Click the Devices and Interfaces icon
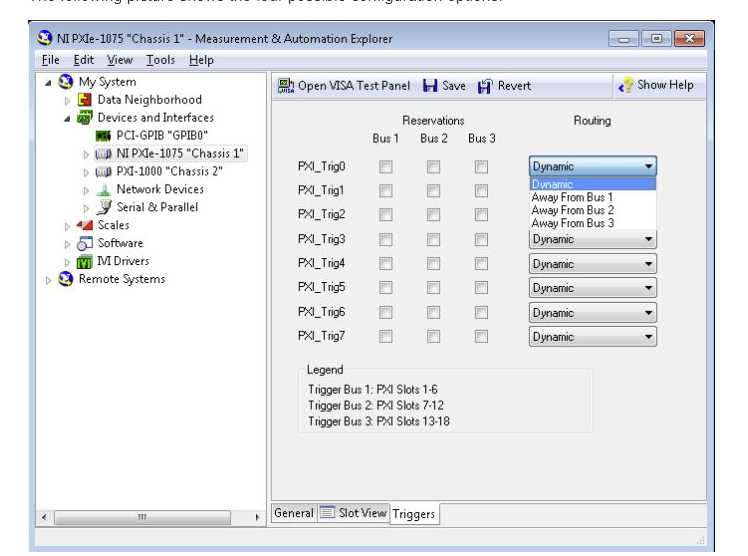This screenshot has height=556, width=748. coord(84,117)
